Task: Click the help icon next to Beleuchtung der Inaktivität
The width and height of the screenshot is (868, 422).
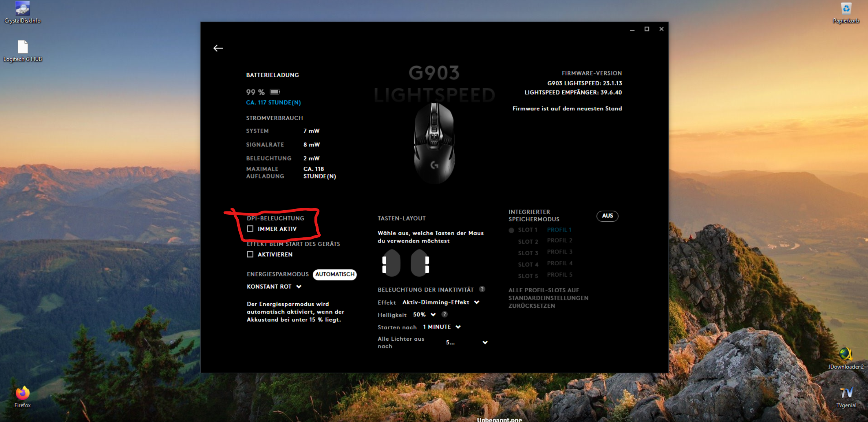Action: (x=482, y=289)
